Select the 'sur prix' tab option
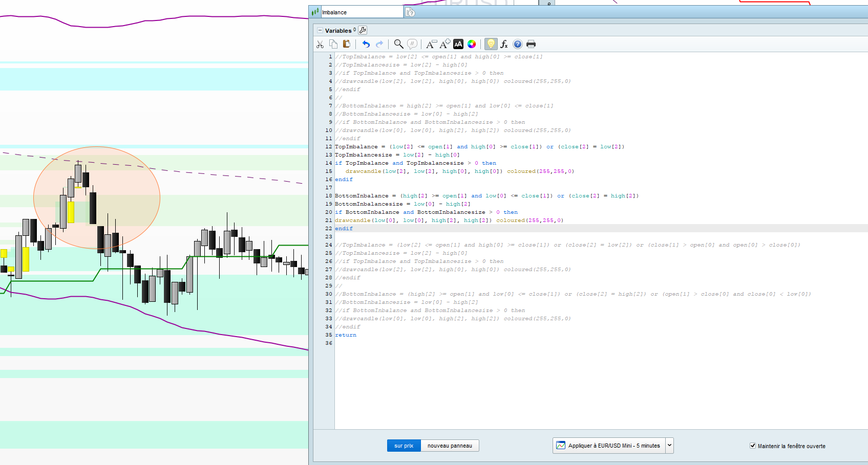Viewport: 868px width, 465px height. pos(404,446)
